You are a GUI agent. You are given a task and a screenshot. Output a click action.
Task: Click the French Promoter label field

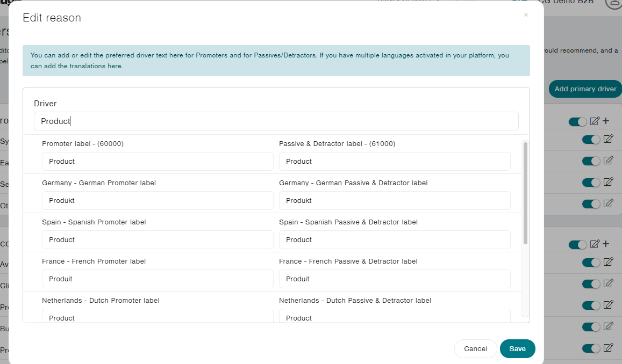pos(158,279)
